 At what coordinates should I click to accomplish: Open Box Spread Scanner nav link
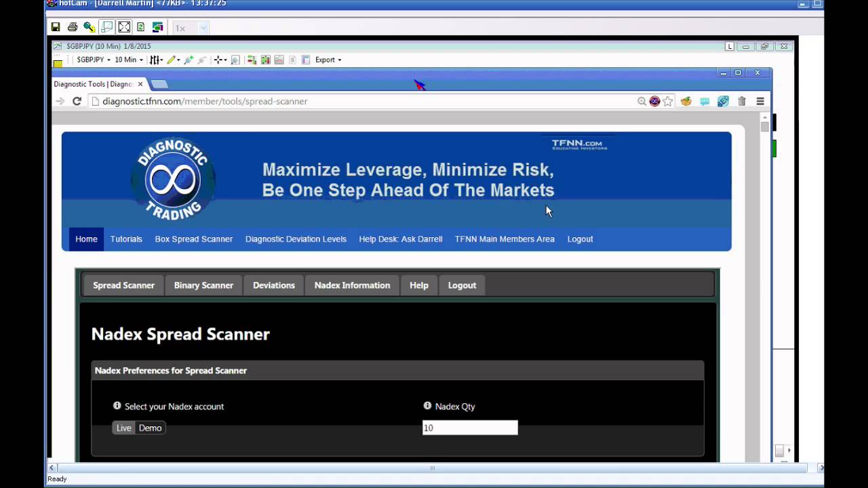[x=193, y=239]
